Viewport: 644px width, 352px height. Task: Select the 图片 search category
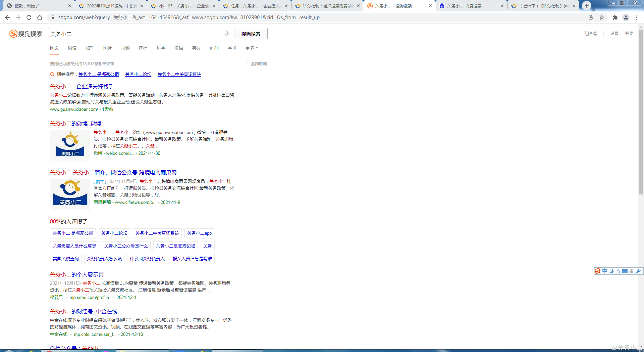tap(108, 48)
